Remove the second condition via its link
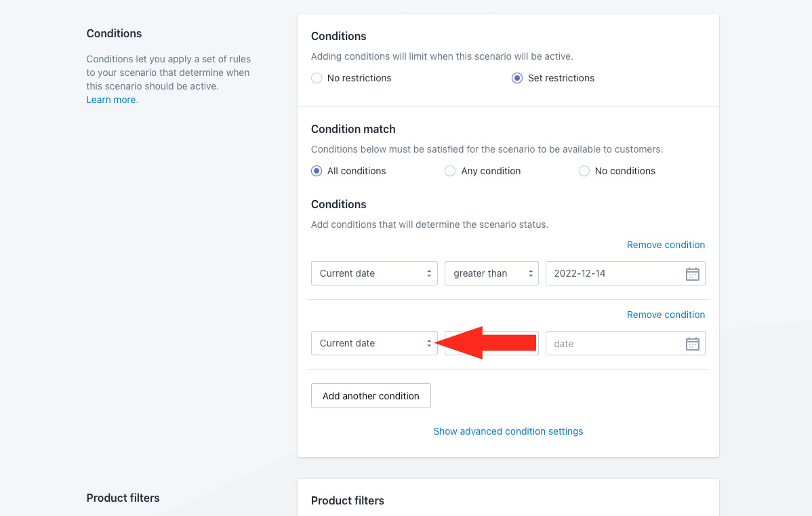This screenshot has width=812, height=516. point(666,315)
